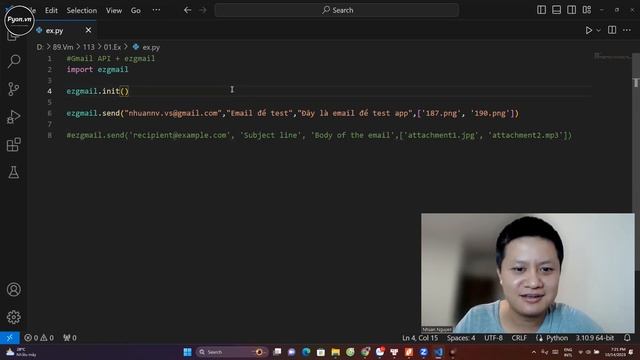Go back in navigation history
The height and width of the screenshot is (360, 640).
point(187,10)
